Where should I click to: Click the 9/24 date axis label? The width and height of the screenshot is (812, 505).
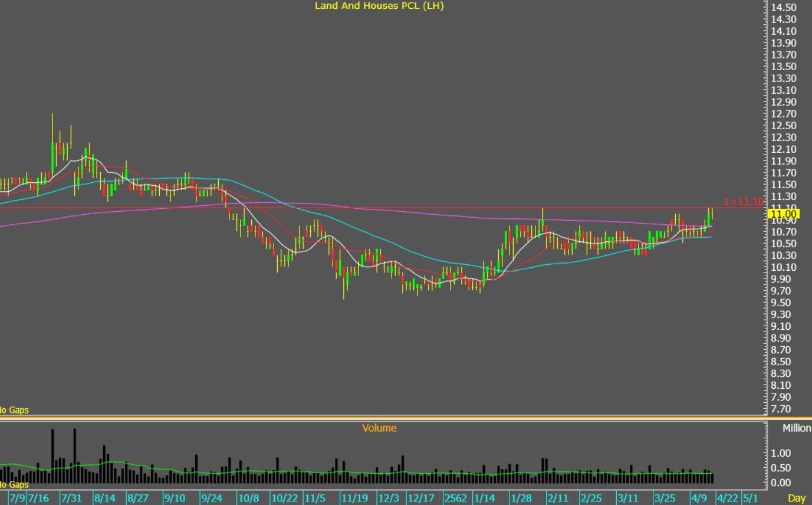pos(211,499)
